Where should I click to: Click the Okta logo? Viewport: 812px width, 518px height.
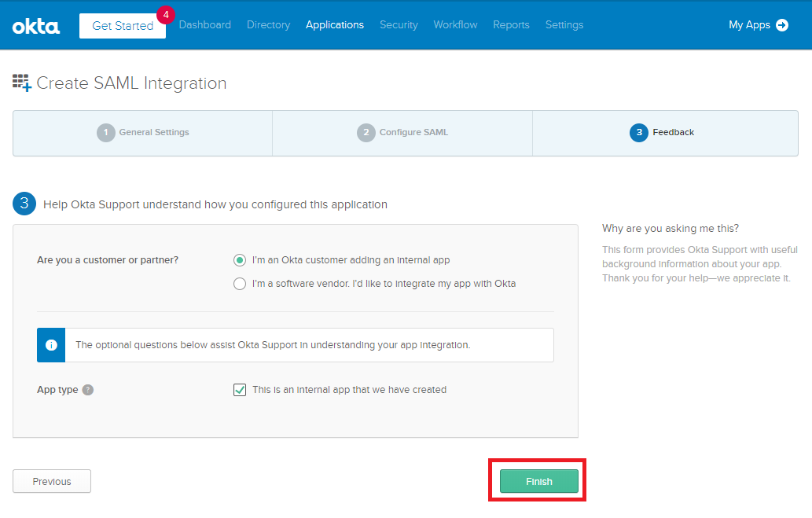[36, 27]
